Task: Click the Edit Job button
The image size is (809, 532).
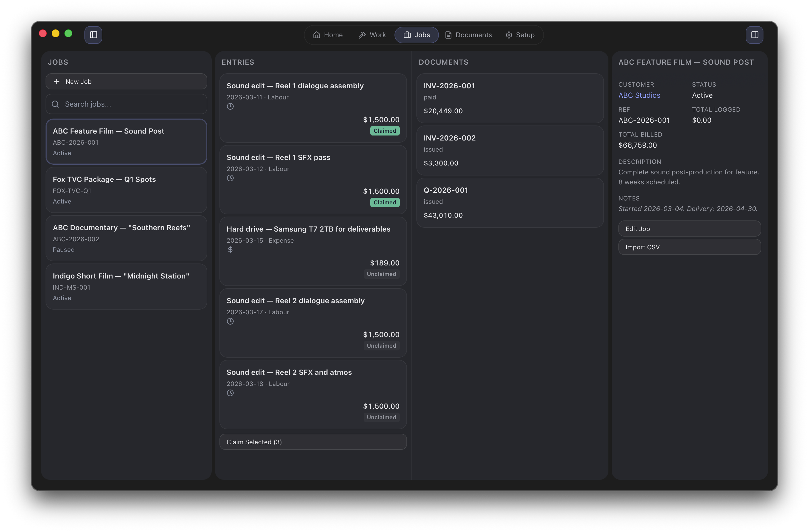Action: tap(689, 229)
